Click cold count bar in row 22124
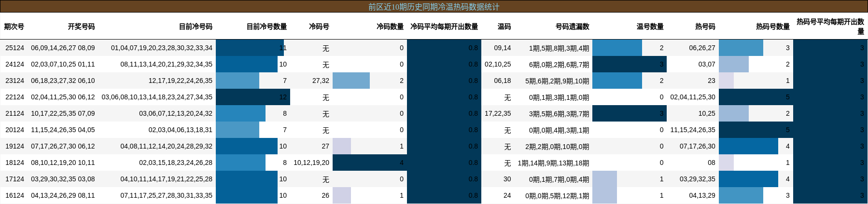This screenshot has width=868, height=204. point(253,97)
